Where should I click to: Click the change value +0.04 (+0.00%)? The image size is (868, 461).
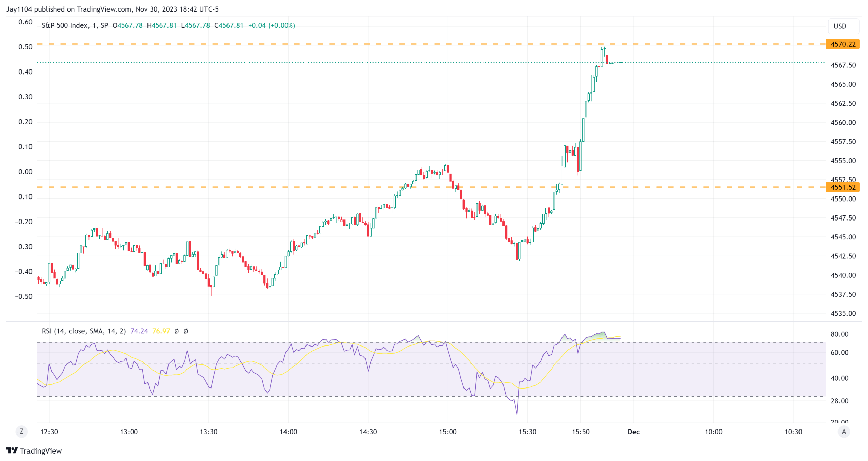point(272,25)
